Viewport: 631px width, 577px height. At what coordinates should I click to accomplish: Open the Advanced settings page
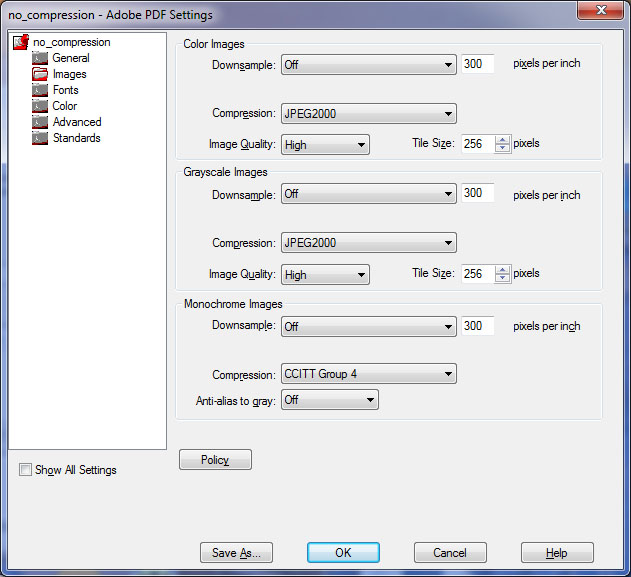pos(77,122)
